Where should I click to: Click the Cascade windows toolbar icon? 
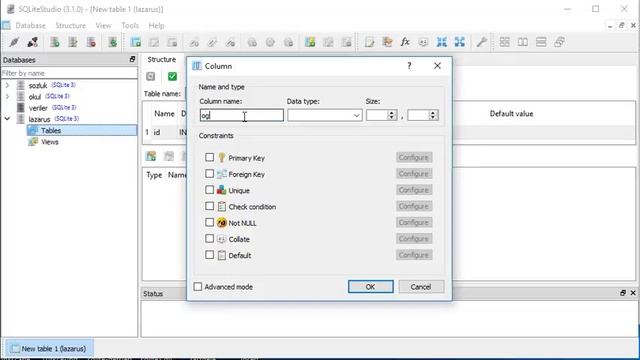pos(560,42)
